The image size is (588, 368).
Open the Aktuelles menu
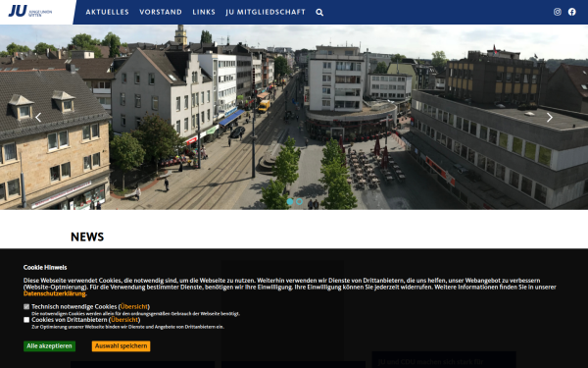click(x=107, y=12)
